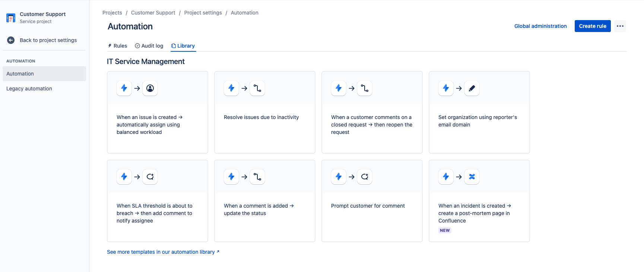
Task: Open the Audit log tab
Action: [x=149, y=46]
